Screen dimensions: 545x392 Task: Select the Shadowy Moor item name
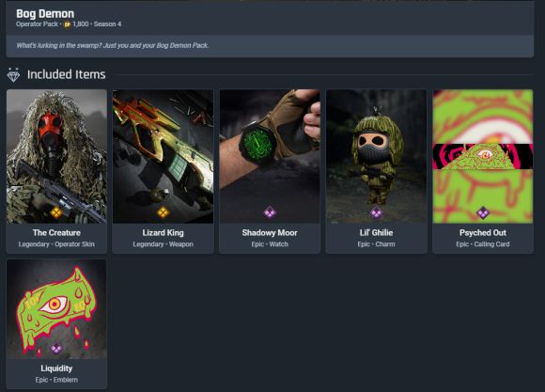(x=270, y=233)
